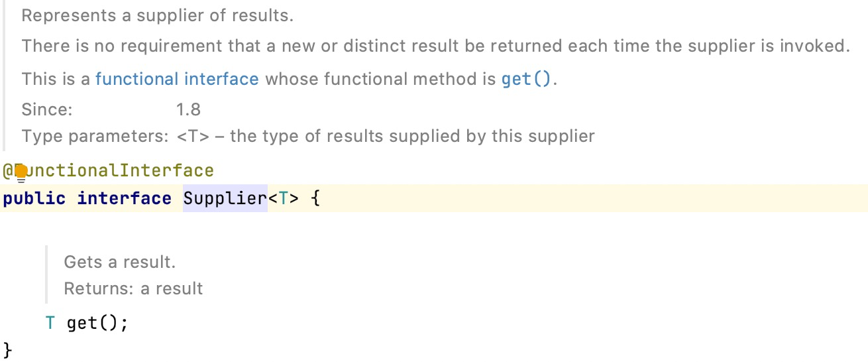
Task: Click the T return type before get()
Action: tap(50, 323)
